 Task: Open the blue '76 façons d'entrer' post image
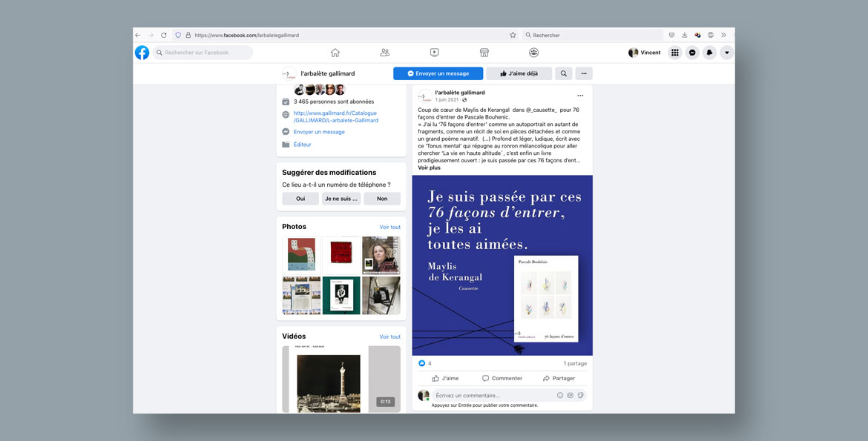point(502,265)
